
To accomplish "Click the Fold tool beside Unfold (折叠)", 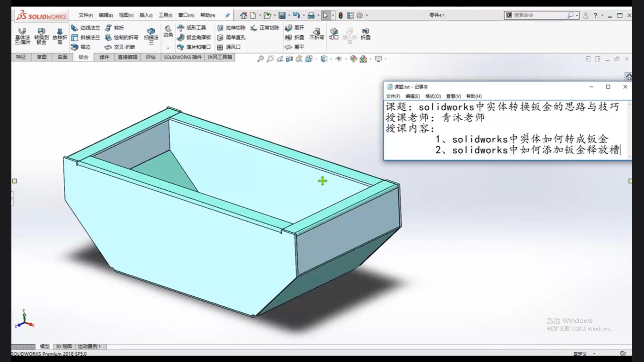I will 294,38.
